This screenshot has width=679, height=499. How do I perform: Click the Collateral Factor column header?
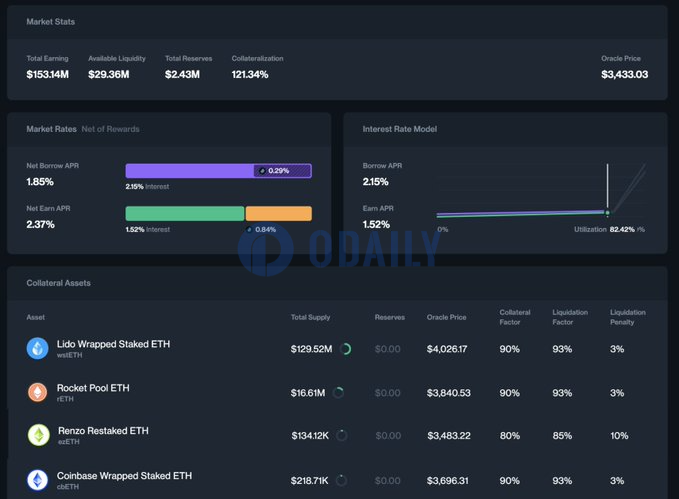pos(514,317)
